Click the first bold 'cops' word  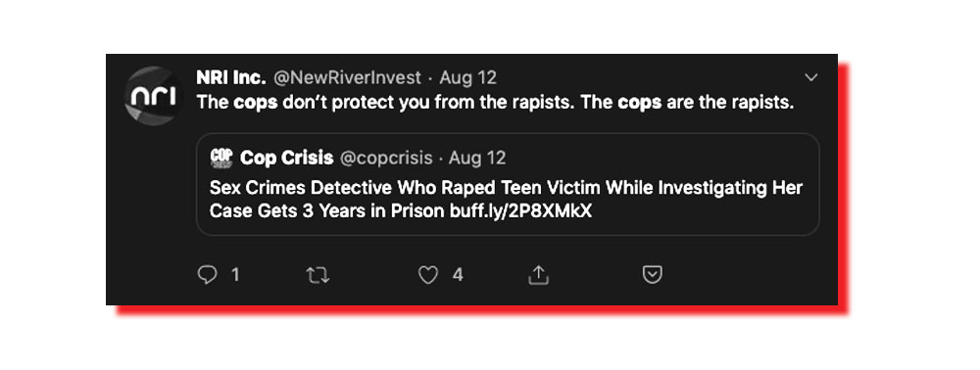(256, 103)
